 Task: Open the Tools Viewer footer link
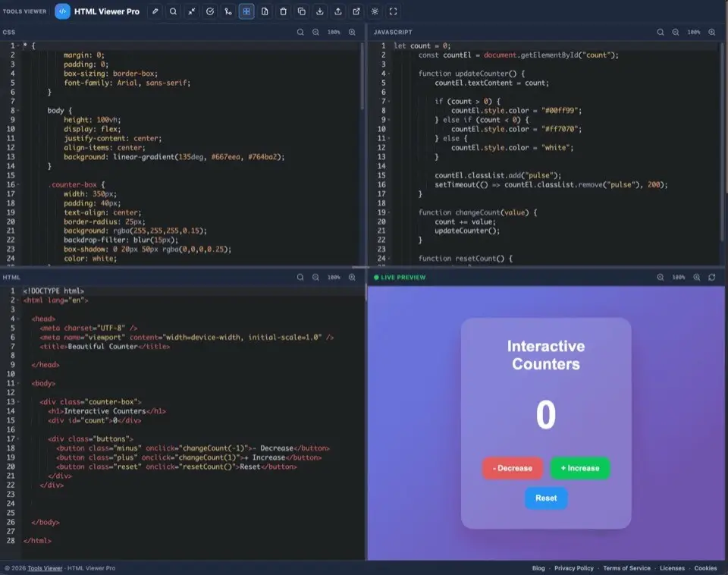pos(45,568)
